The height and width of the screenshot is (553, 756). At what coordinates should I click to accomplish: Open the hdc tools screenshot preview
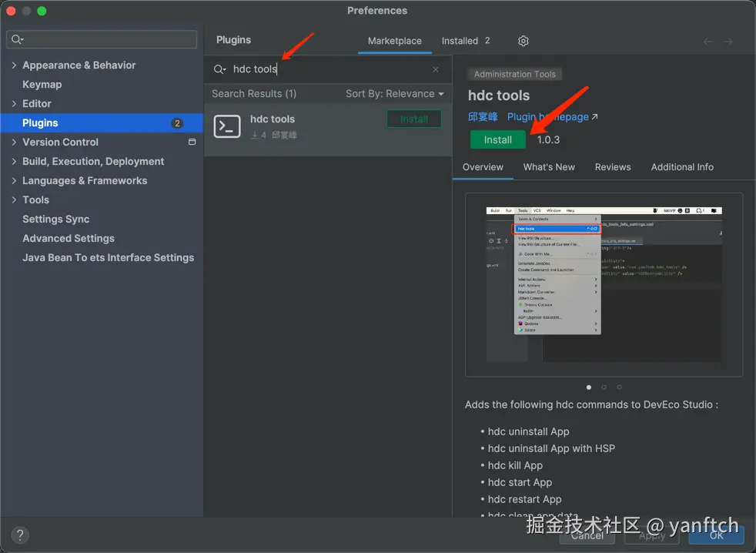click(604, 284)
